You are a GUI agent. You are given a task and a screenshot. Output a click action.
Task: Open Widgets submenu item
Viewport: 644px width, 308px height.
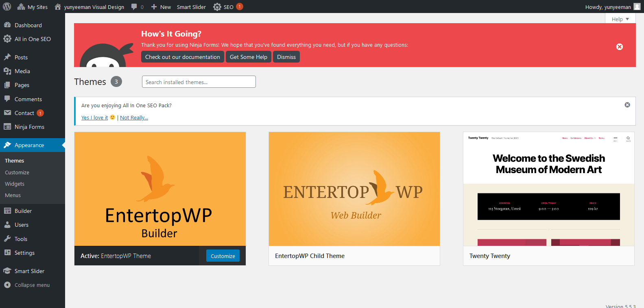(x=15, y=184)
